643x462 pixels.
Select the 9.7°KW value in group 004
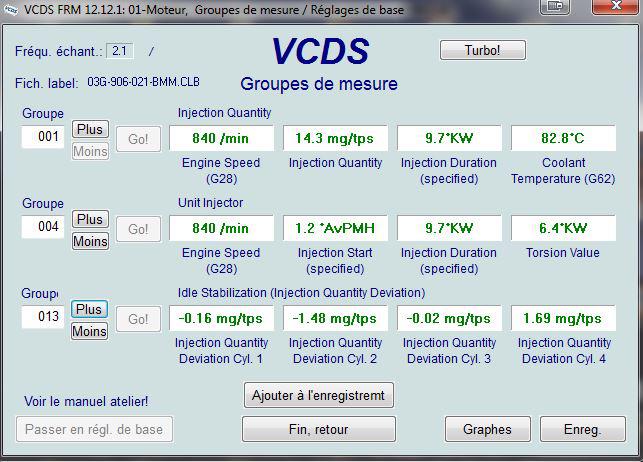point(449,228)
